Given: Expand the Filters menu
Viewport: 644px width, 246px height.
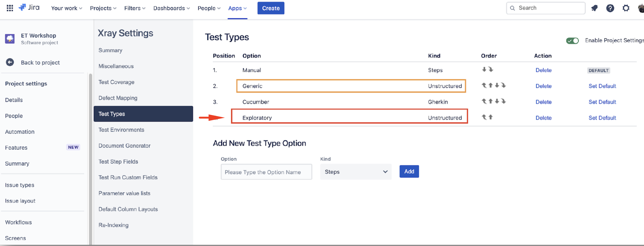Looking at the screenshot, I should [x=135, y=8].
